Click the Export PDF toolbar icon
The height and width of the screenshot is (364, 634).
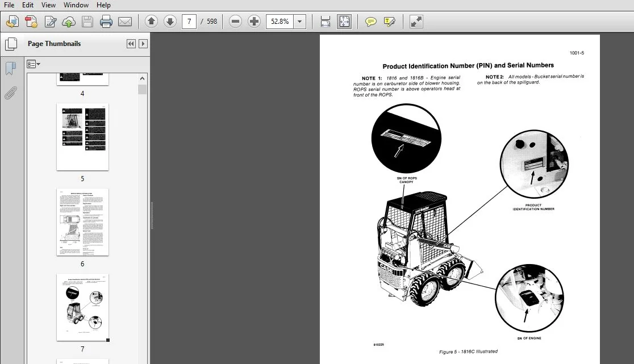pyautogui.click(x=31, y=22)
